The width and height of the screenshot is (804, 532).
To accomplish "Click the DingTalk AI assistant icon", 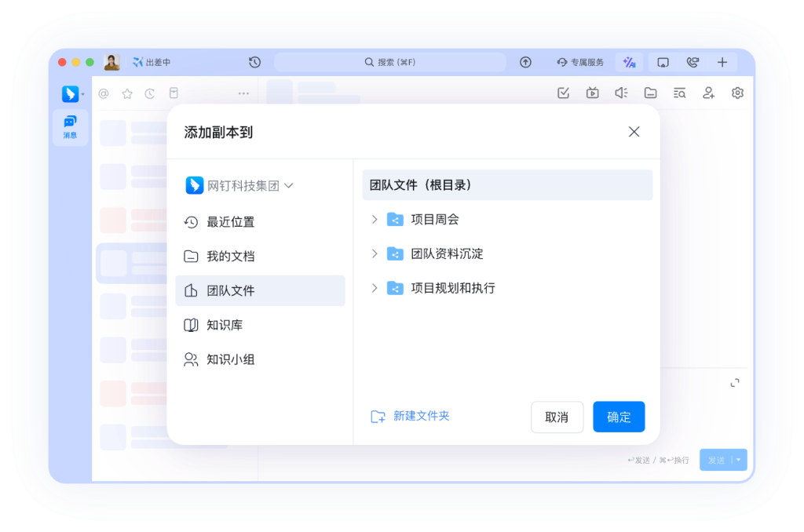I will pos(629,62).
